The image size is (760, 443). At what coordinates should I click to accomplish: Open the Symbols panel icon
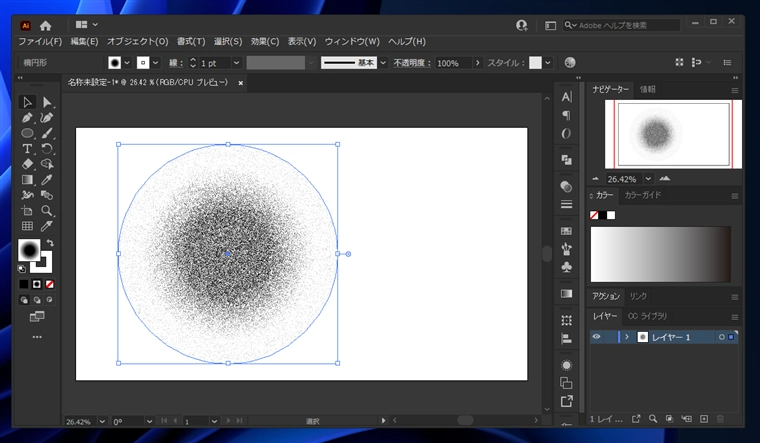tap(566, 267)
